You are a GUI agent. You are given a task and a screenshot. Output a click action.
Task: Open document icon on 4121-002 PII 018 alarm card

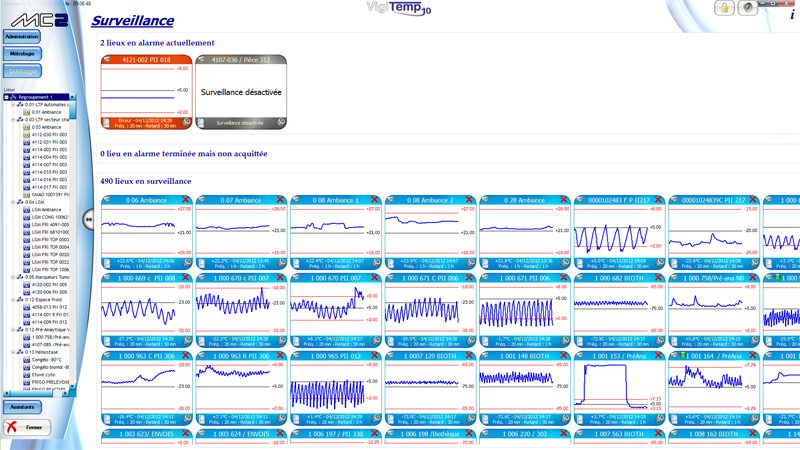[107, 123]
